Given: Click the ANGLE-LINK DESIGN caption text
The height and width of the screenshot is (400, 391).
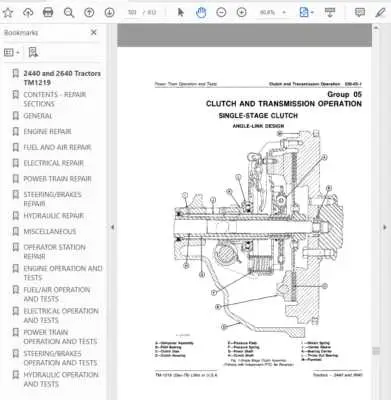Looking at the screenshot, I should (x=258, y=126).
